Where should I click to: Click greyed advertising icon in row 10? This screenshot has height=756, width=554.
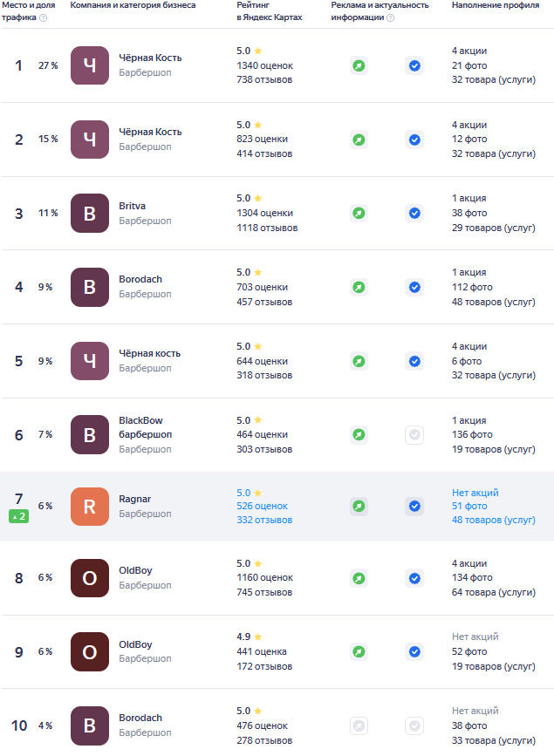pos(359,725)
